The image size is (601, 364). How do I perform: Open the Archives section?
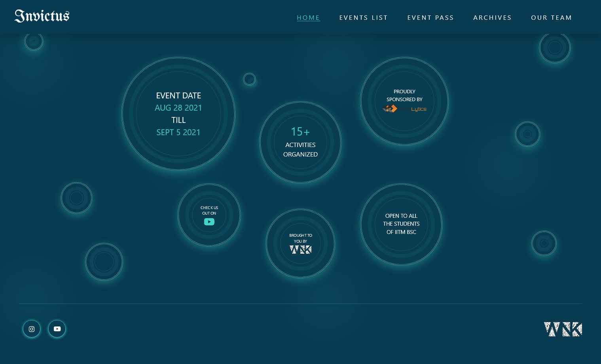tap(492, 18)
